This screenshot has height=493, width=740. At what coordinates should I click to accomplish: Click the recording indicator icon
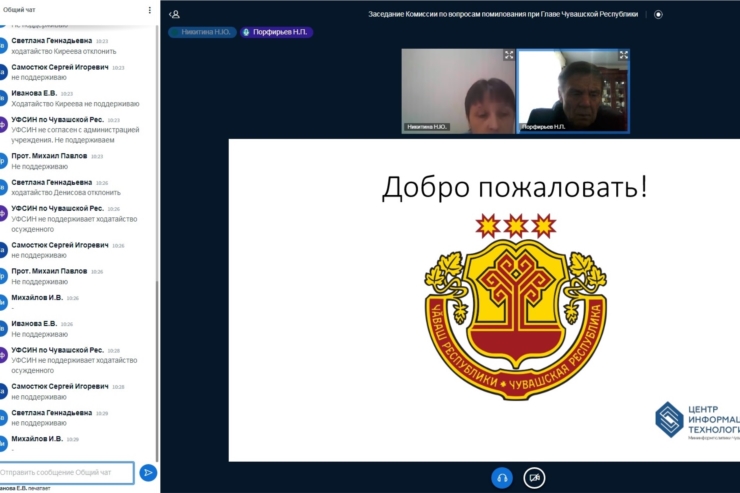658,14
